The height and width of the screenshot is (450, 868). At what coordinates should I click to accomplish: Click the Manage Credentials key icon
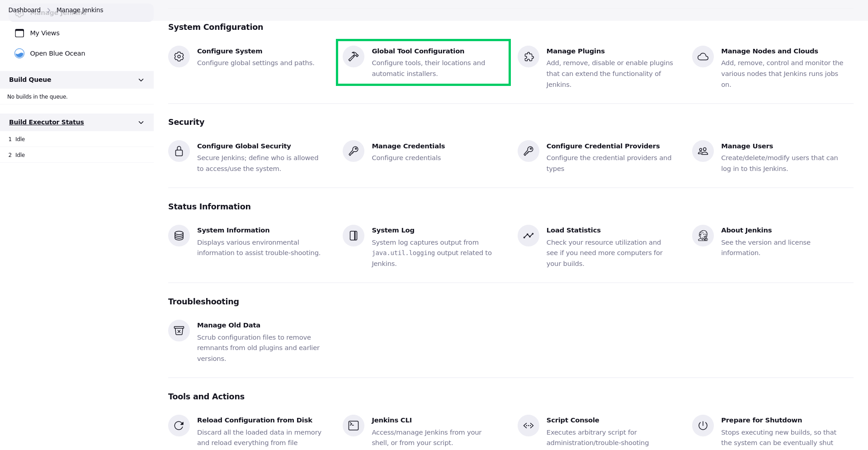tap(354, 151)
